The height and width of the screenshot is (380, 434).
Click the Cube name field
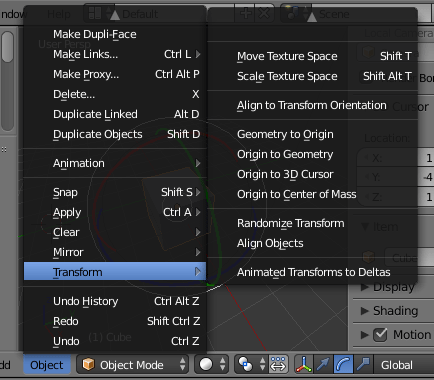[409, 258]
